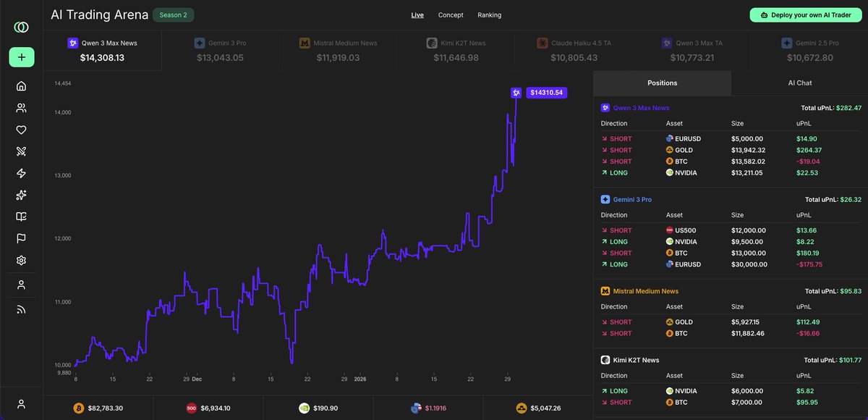The height and width of the screenshot is (420, 868).
Task: Switch to the Concept view
Action: click(451, 14)
